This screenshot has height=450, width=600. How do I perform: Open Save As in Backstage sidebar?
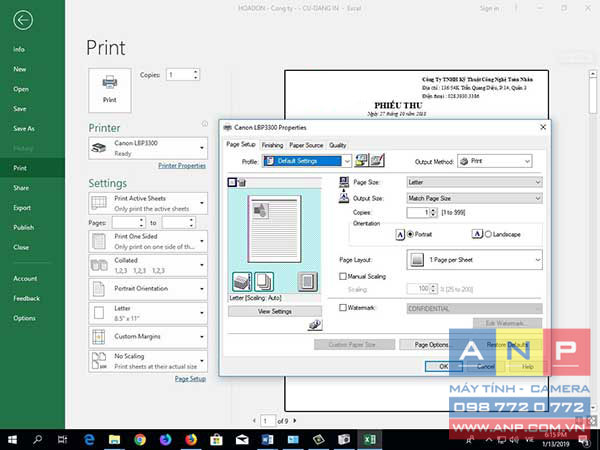point(24,129)
